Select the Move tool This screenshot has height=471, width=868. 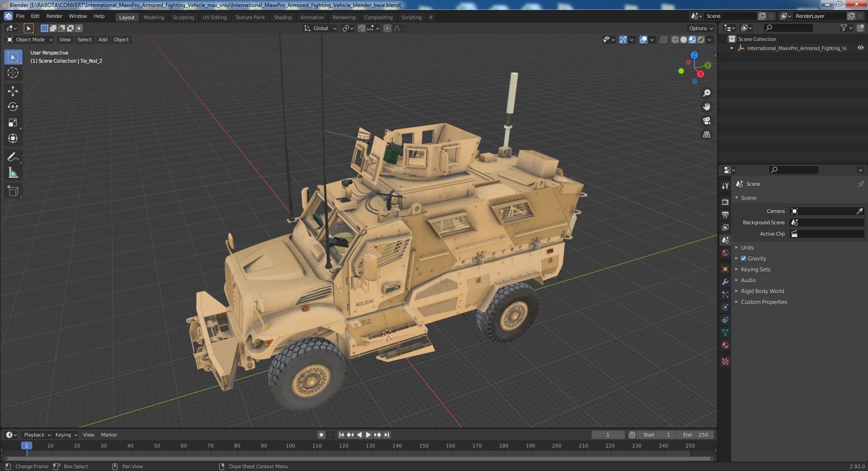click(13, 91)
